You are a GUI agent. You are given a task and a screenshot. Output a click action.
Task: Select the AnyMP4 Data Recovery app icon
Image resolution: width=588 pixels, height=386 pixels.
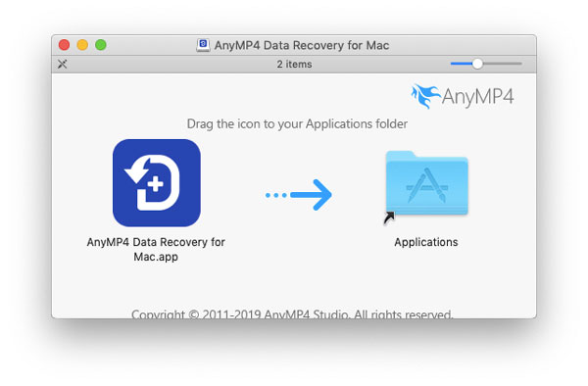coord(157,183)
